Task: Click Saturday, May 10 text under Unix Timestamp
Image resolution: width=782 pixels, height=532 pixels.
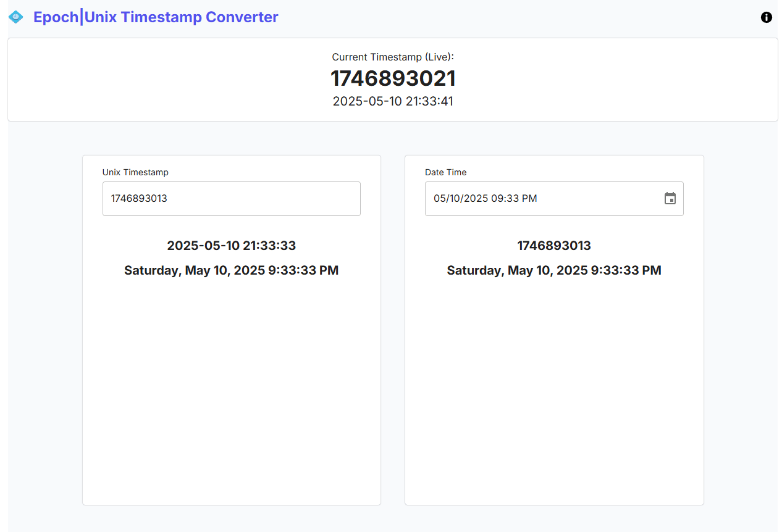Action: click(x=231, y=270)
